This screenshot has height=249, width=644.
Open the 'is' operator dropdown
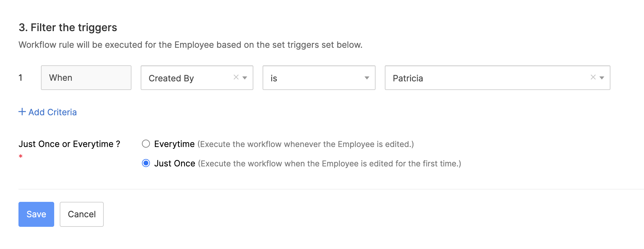tap(319, 78)
